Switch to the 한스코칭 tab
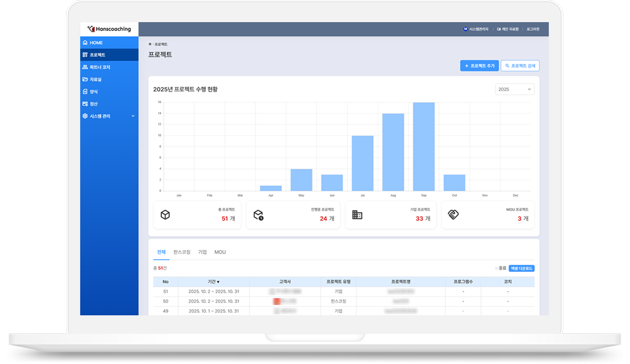This screenshot has width=630, height=364. pos(182,252)
